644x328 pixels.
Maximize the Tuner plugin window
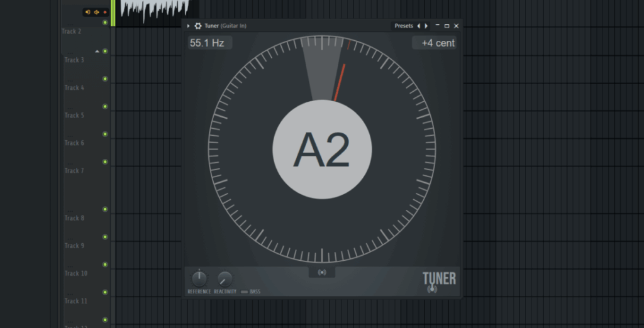tap(447, 26)
